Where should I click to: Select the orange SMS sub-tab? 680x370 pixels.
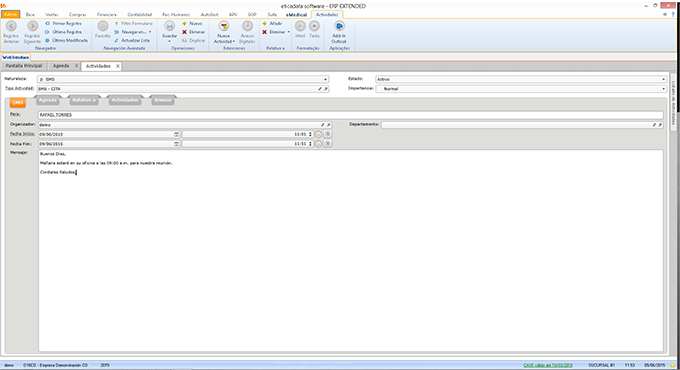tap(17, 103)
